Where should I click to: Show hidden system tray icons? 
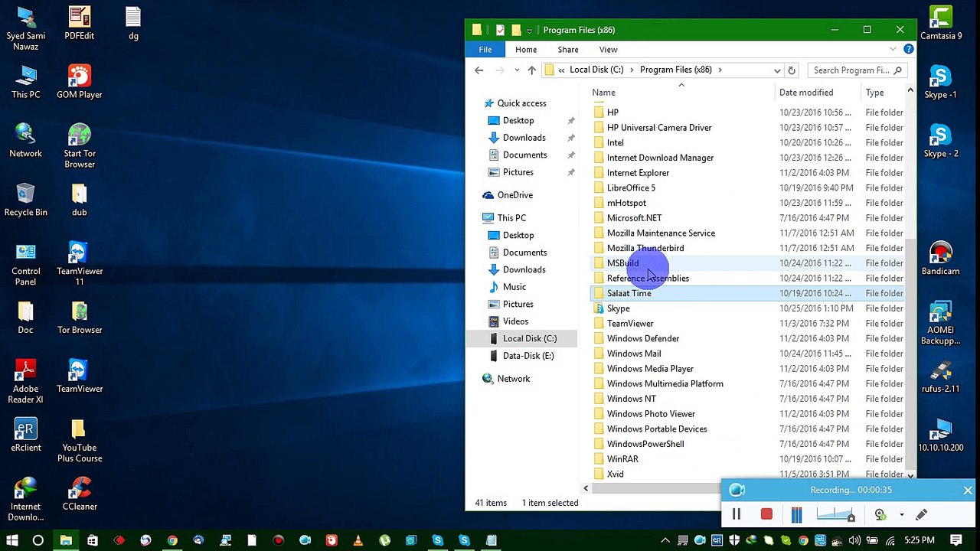666,540
